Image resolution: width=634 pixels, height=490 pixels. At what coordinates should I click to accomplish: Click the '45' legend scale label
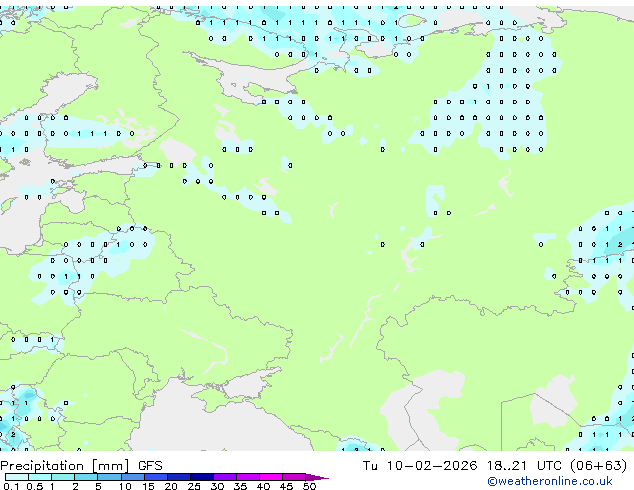(286, 486)
